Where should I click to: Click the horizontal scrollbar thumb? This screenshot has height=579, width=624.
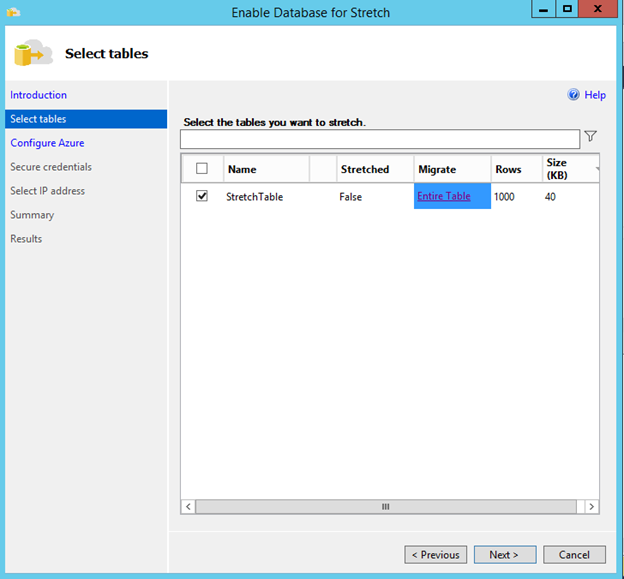pyautogui.click(x=386, y=507)
